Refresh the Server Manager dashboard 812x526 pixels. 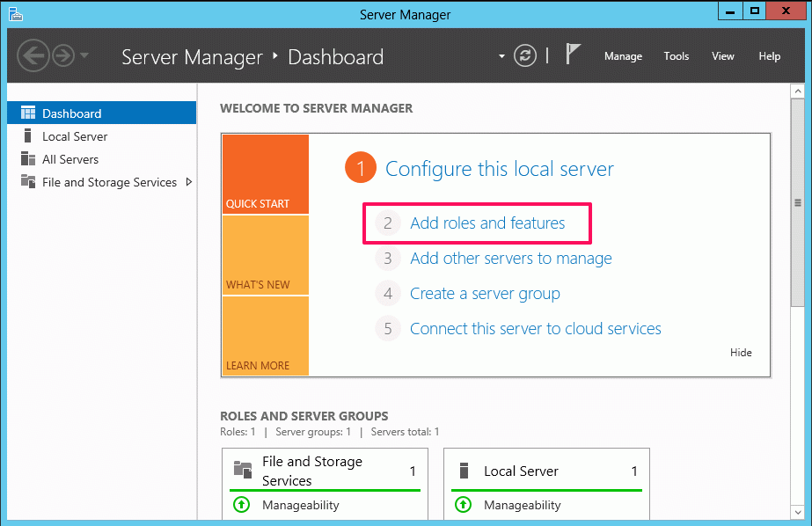[x=524, y=55]
